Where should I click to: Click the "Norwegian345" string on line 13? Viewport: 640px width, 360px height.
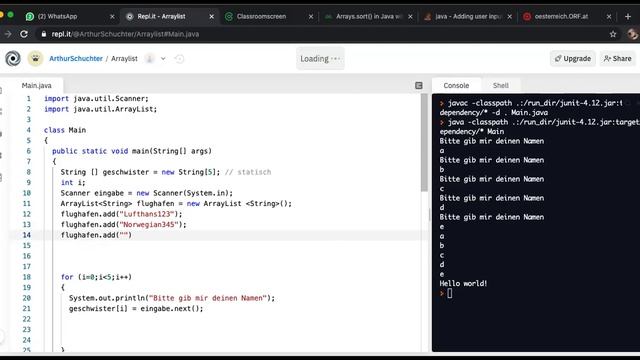149,224
